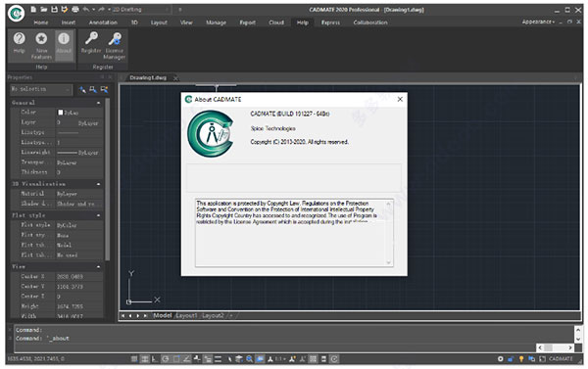Open the Help ribbon button
Viewport: 588px width, 369px height.
point(20,43)
